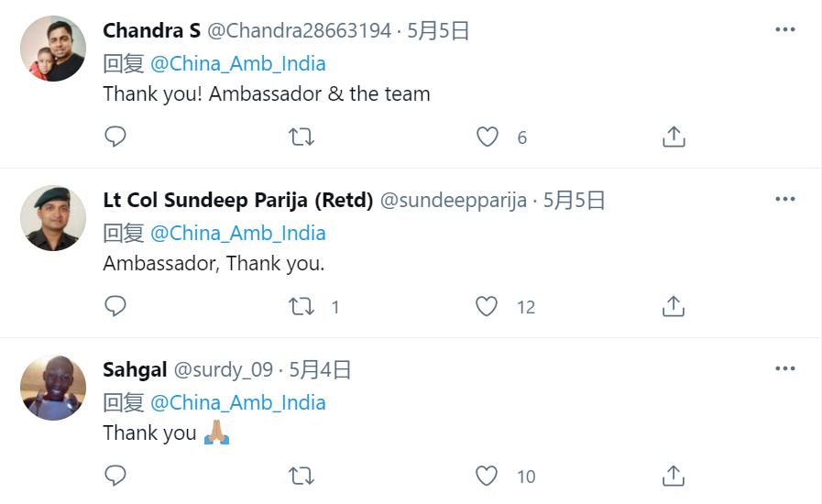The height and width of the screenshot is (504, 822).
Task: Retweet Chandra S's thank you tweet
Action: (301, 137)
